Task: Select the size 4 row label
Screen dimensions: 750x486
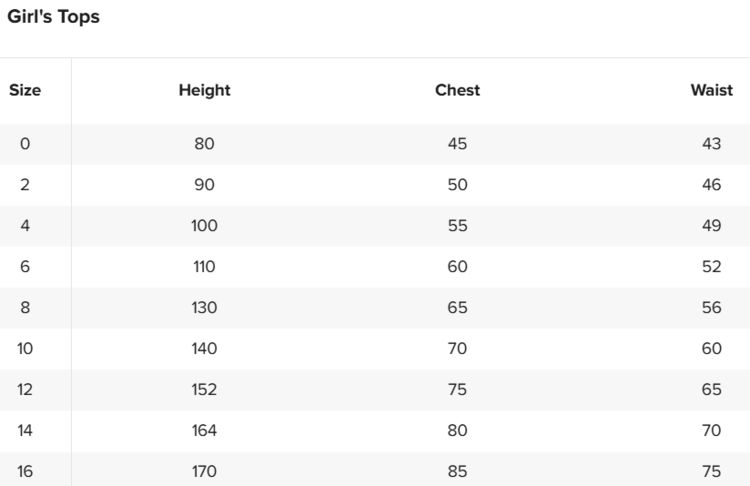Action: pyautogui.click(x=25, y=226)
